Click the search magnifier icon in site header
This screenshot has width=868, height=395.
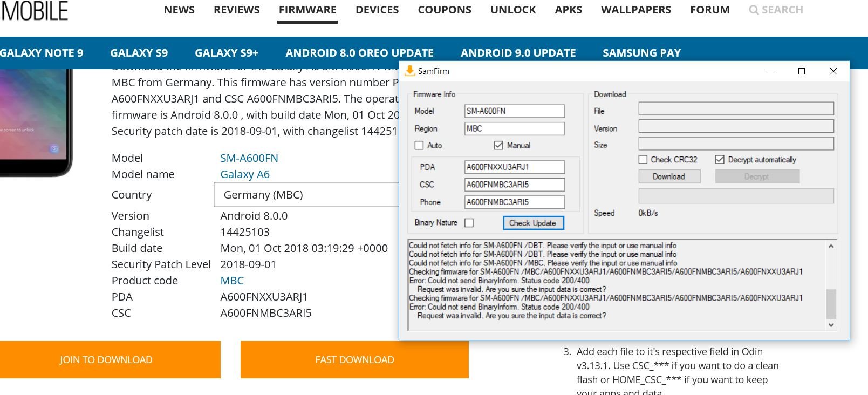click(754, 10)
